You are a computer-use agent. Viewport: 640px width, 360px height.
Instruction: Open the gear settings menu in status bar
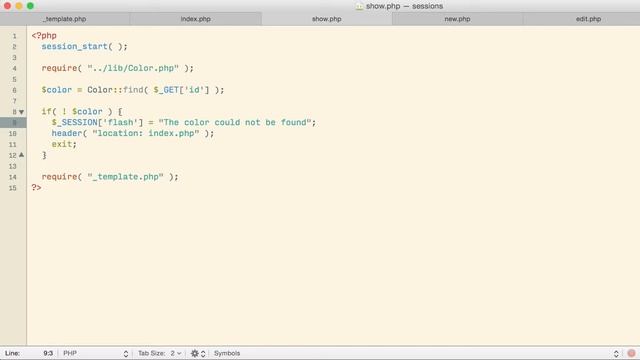click(x=198, y=353)
